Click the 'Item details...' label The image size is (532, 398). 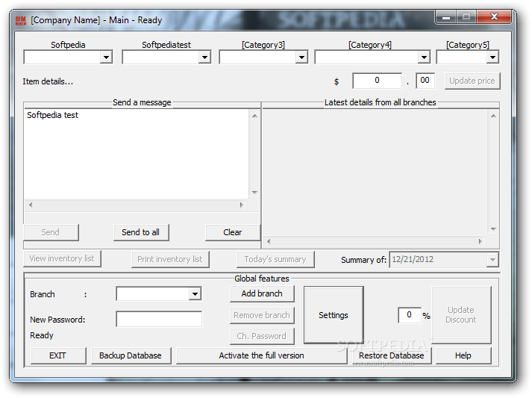pyautogui.click(x=48, y=82)
